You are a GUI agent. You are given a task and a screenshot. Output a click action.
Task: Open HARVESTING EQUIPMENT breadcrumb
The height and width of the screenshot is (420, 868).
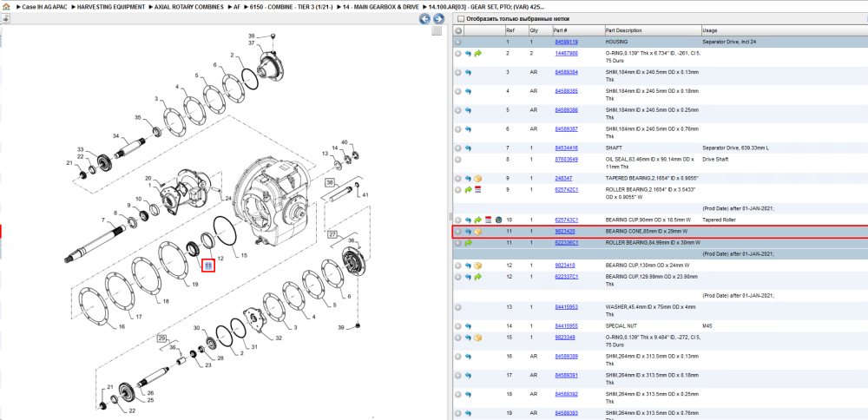(x=111, y=8)
